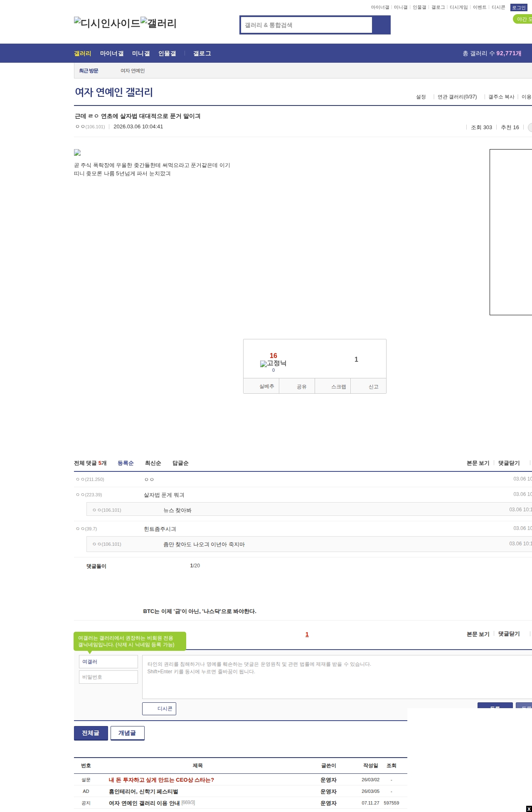532x812 pixels.
Task: Close the bottom ad with X button
Action: [529, 809]
